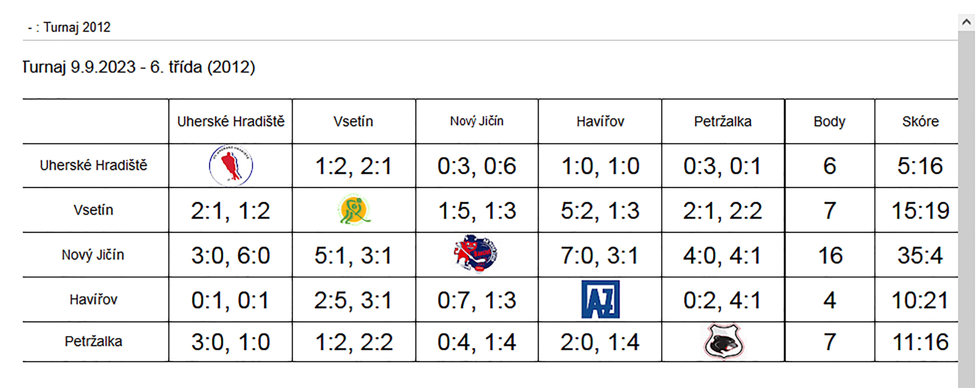This screenshot has width=980, height=388.
Task: Click Havířov's 10:21 score cell
Action: coord(920,300)
